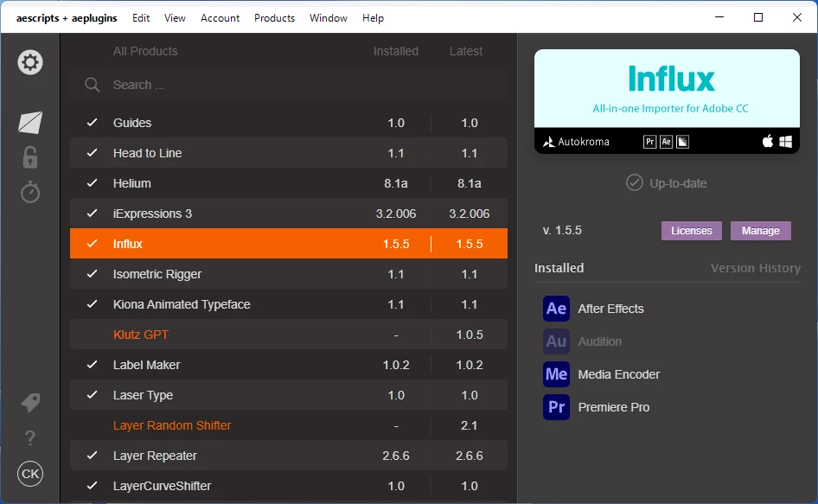Click the Installed column header

[396, 51]
